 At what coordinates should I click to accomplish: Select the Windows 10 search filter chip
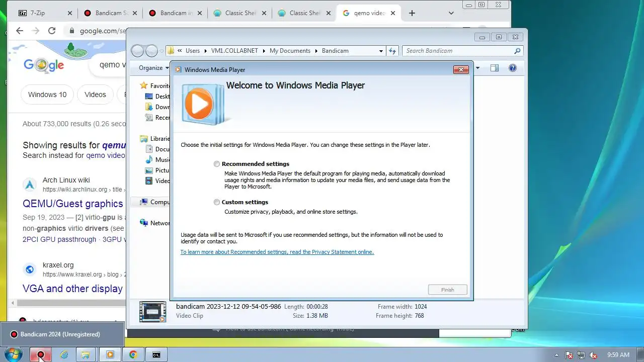pyautogui.click(x=47, y=95)
